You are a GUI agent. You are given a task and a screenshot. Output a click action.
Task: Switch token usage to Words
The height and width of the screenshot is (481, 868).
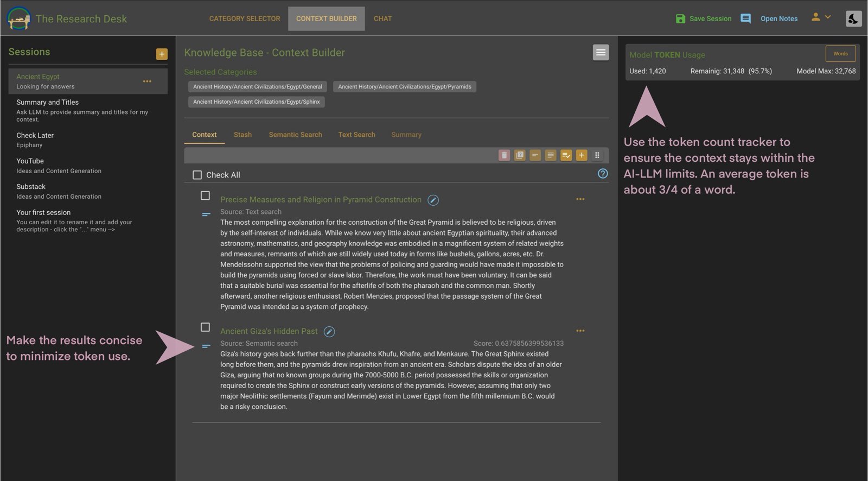coord(840,54)
